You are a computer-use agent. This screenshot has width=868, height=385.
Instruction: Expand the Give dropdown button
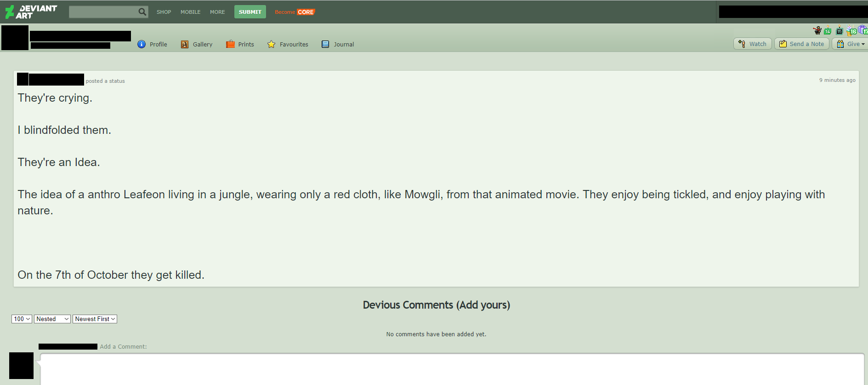pos(851,44)
